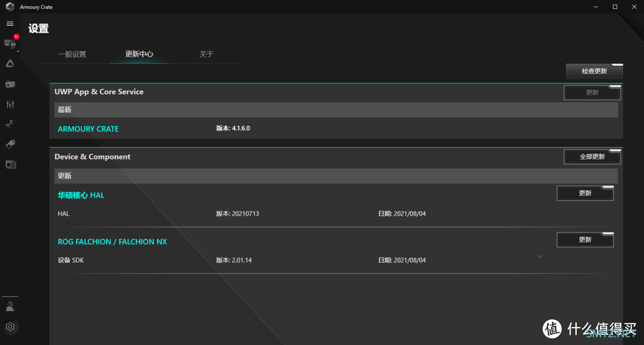Close the Armoury Crate window

coord(634,7)
